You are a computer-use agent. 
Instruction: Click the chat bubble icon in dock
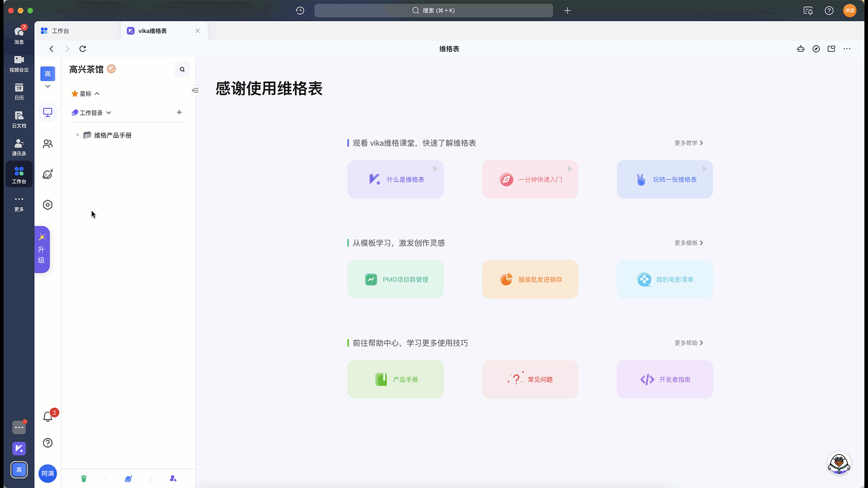tap(19, 427)
